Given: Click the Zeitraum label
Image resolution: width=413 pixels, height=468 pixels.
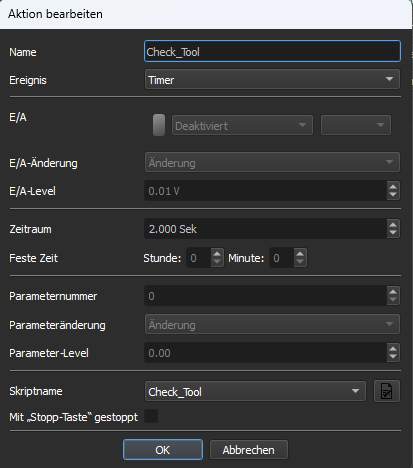Looking at the screenshot, I should [30, 229].
